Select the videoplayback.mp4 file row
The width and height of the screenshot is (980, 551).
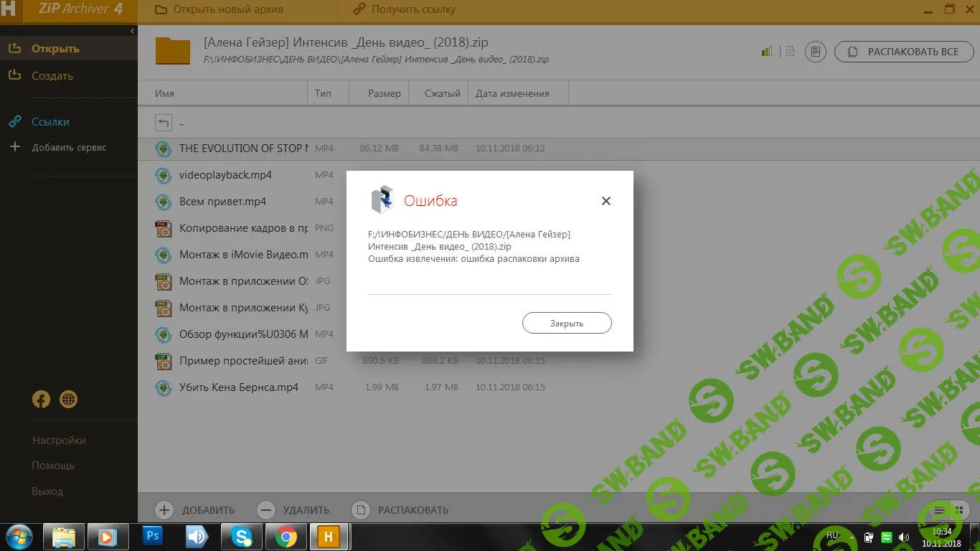click(x=225, y=175)
